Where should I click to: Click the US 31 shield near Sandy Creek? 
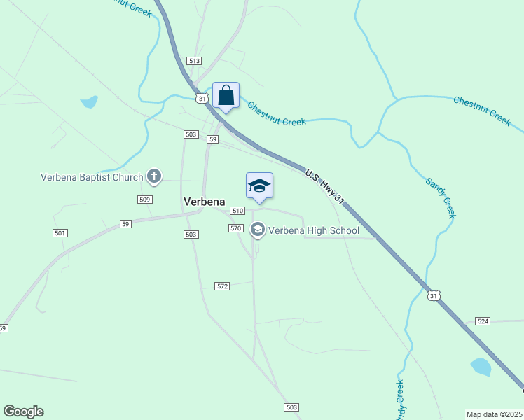tap(434, 296)
